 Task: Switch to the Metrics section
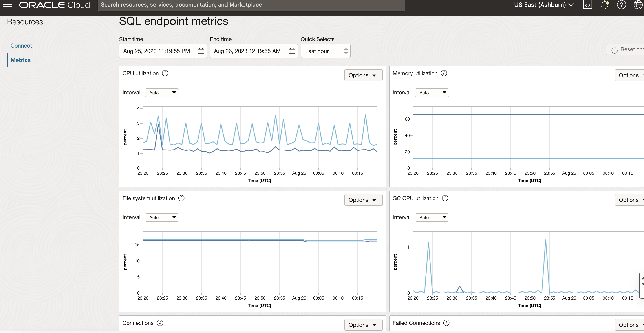tap(20, 60)
